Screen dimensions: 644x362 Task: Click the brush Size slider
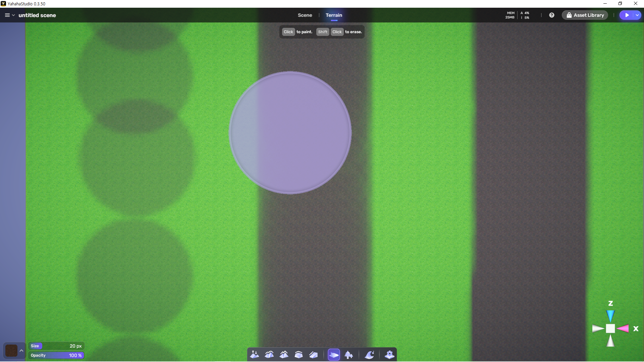click(56, 346)
